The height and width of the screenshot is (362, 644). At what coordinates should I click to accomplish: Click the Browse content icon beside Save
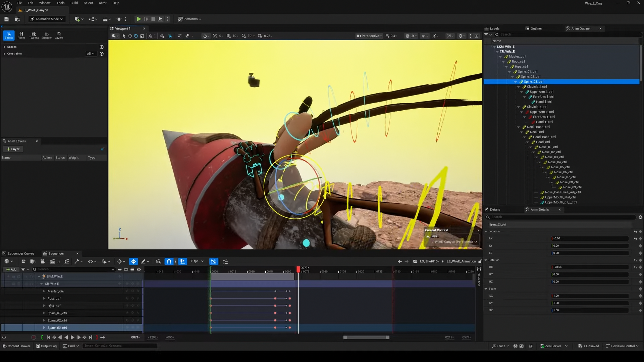17,19
